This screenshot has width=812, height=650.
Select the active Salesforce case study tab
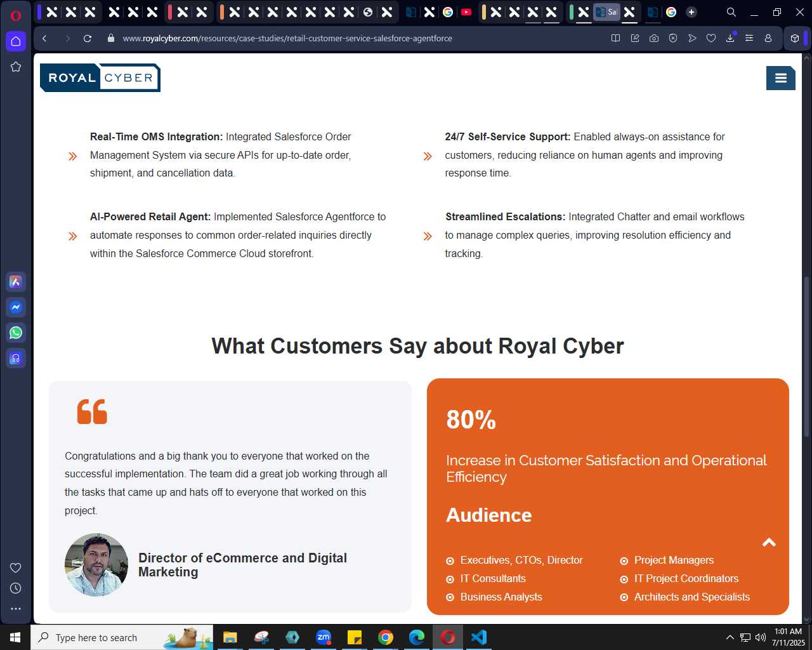(x=606, y=12)
